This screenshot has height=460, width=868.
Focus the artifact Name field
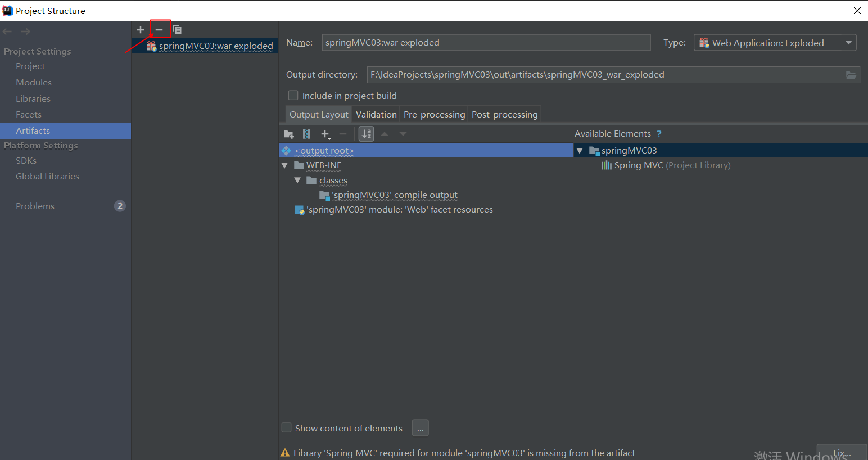click(x=486, y=43)
